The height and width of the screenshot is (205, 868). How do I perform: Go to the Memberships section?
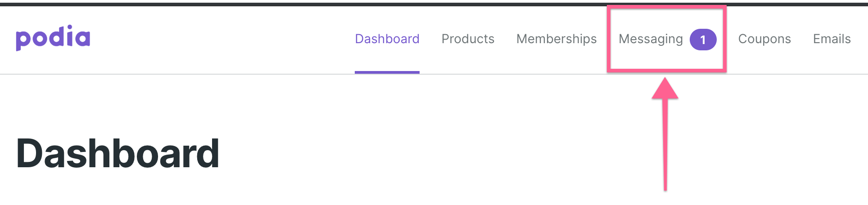click(556, 39)
